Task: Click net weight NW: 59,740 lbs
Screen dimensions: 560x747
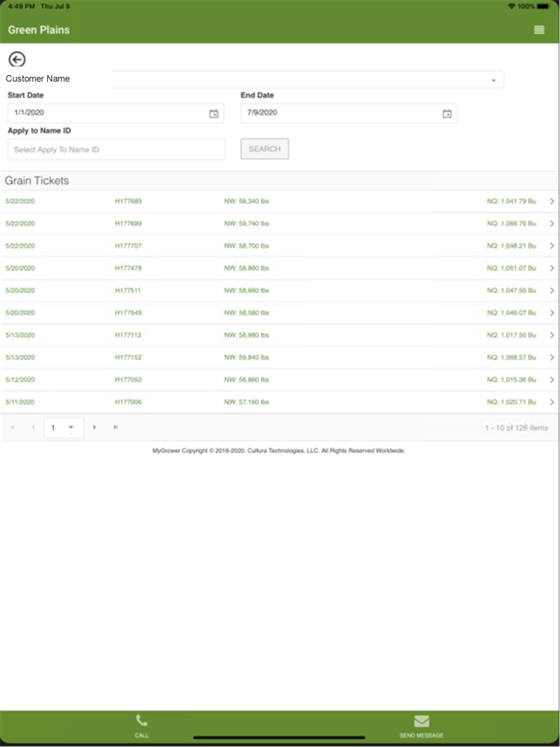Action: [246, 224]
